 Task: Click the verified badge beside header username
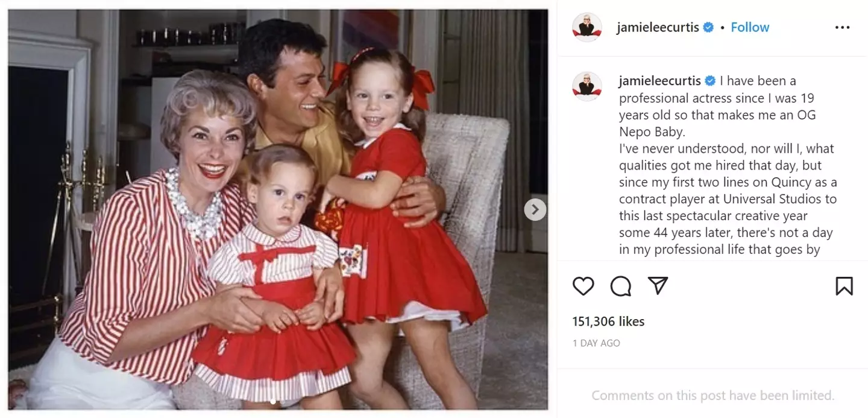pos(709,27)
